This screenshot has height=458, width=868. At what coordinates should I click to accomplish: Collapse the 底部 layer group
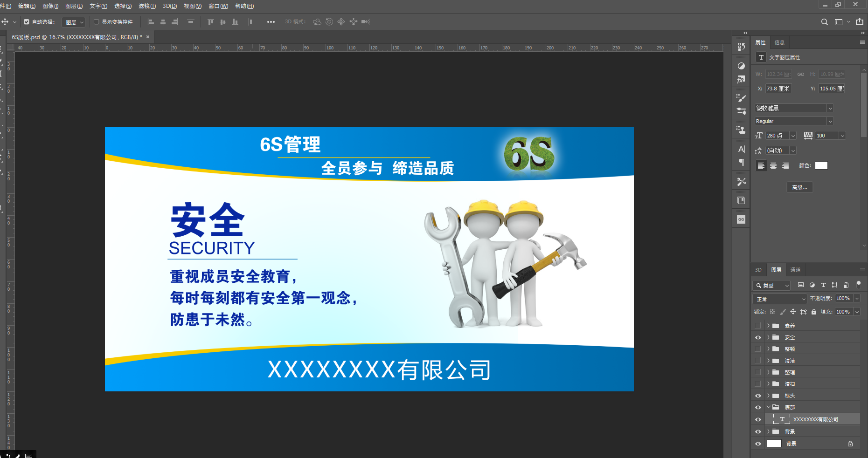coord(768,407)
